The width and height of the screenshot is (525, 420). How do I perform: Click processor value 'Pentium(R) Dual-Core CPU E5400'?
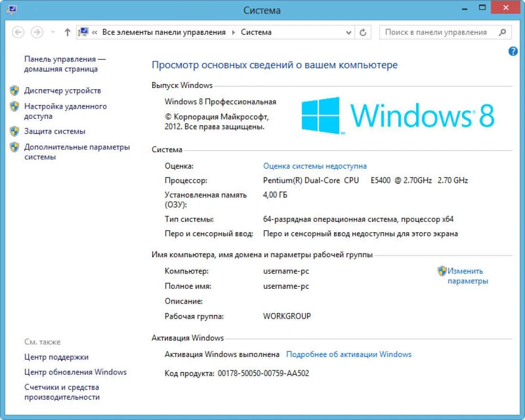(326, 180)
